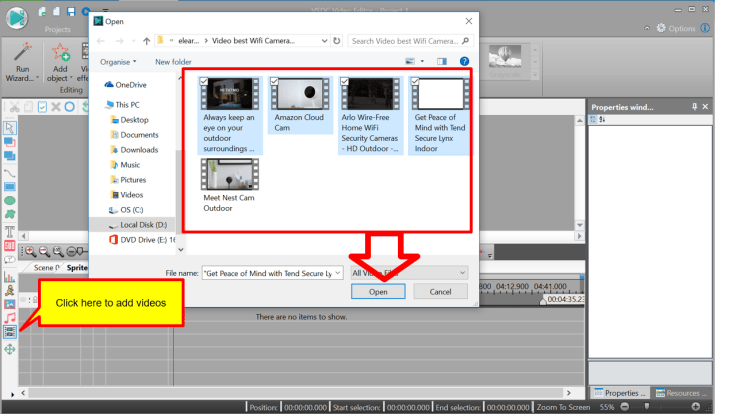Expand the File name combo box
The height and width of the screenshot is (414, 736).
pos(337,273)
